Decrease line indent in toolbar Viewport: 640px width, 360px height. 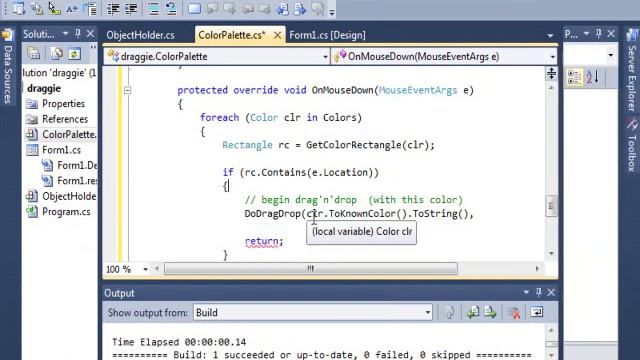[113, 9]
